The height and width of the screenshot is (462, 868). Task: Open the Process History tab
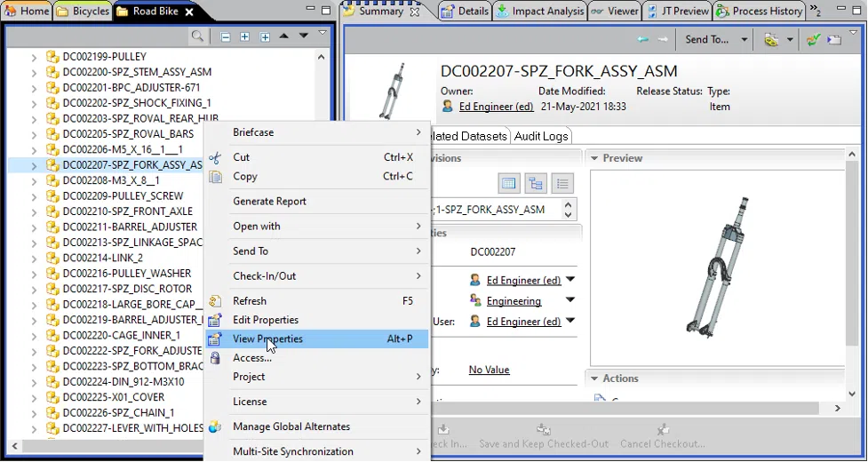[x=759, y=11]
